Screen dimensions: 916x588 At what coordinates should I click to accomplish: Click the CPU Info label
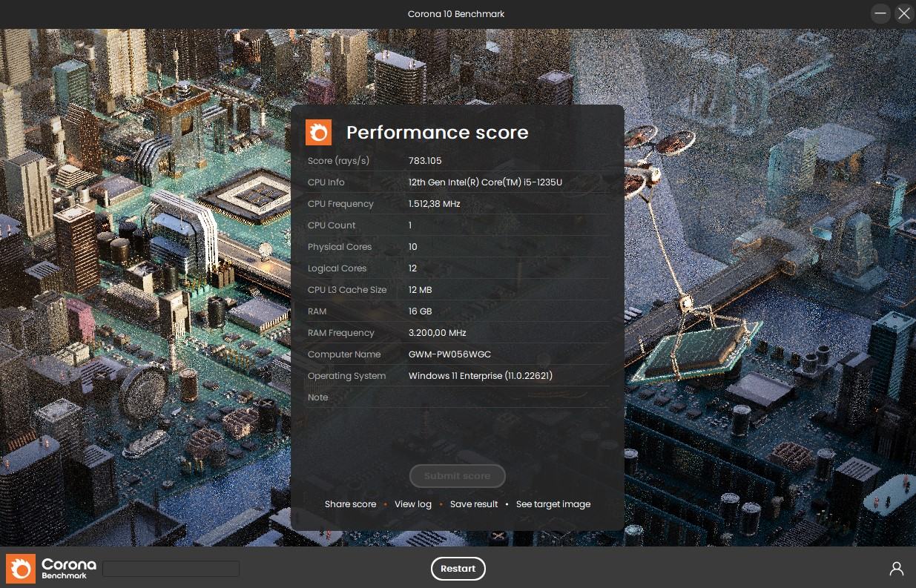326,182
